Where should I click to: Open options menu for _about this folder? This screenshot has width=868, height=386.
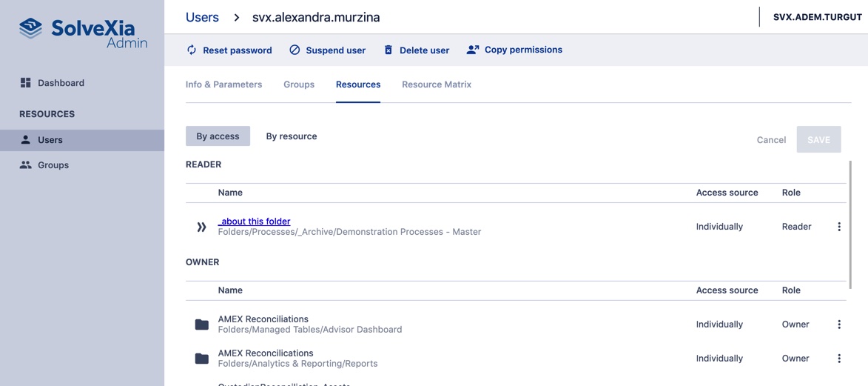click(x=839, y=227)
